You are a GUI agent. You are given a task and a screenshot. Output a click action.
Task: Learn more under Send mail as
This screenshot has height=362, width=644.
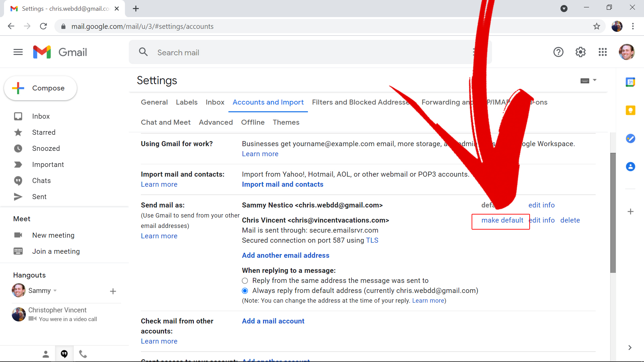pos(159,236)
